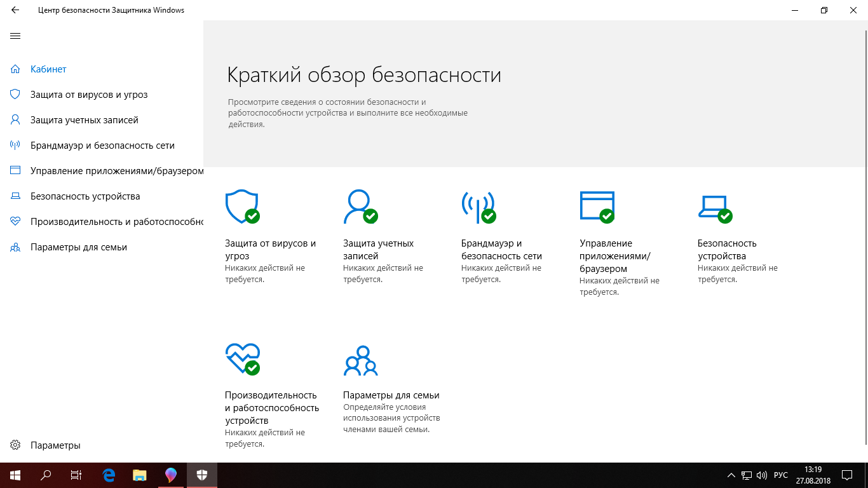Click the heart icon beside Производительность in sidebar
The width and height of the screenshot is (868, 488).
[15, 221]
